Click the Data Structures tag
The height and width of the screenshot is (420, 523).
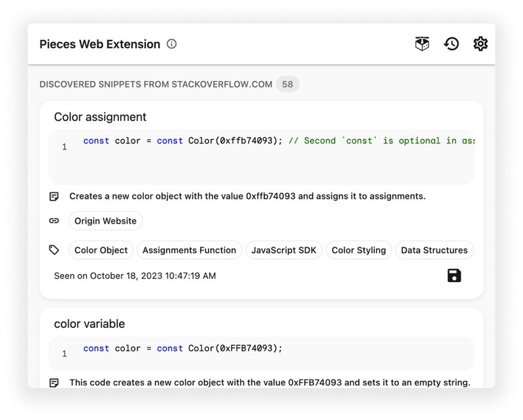(x=435, y=250)
